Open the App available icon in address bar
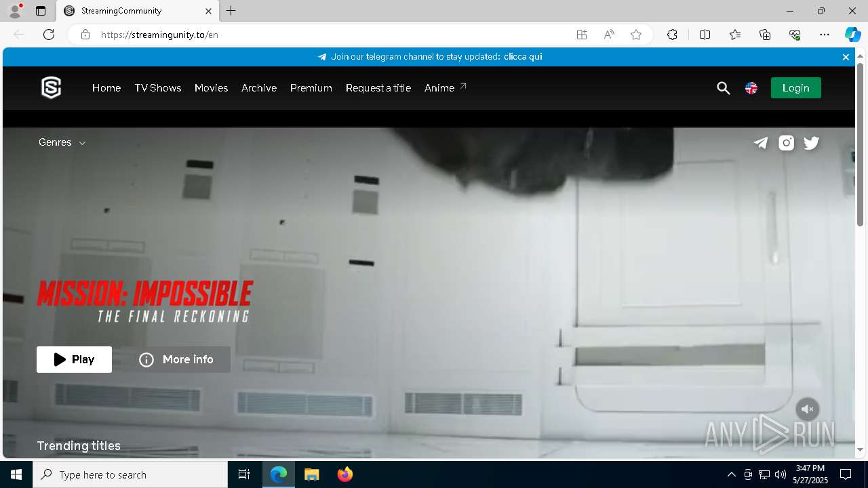Viewport: 868px width, 488px height. pos(582,35)
